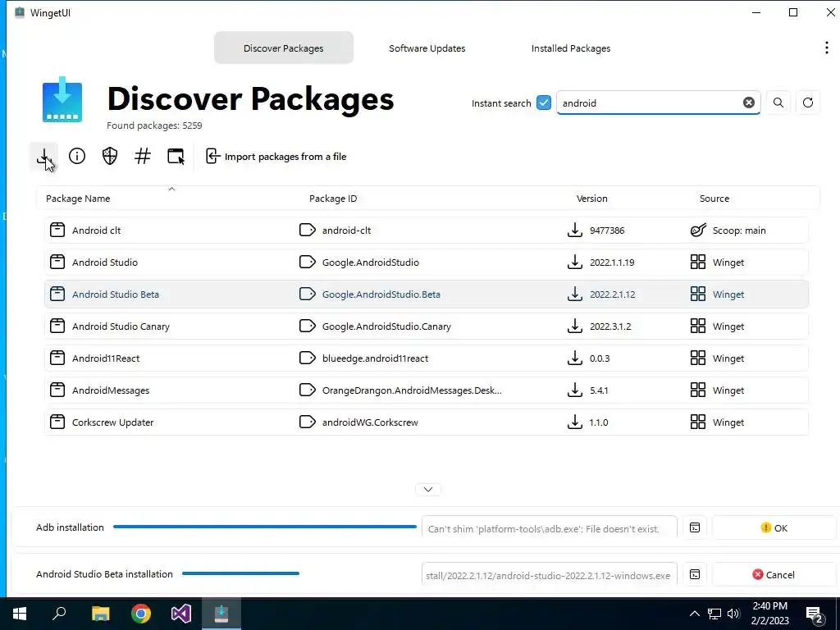Click package icon beside Corkscrew Updater
840x630 pixels.
coord(57,422)
